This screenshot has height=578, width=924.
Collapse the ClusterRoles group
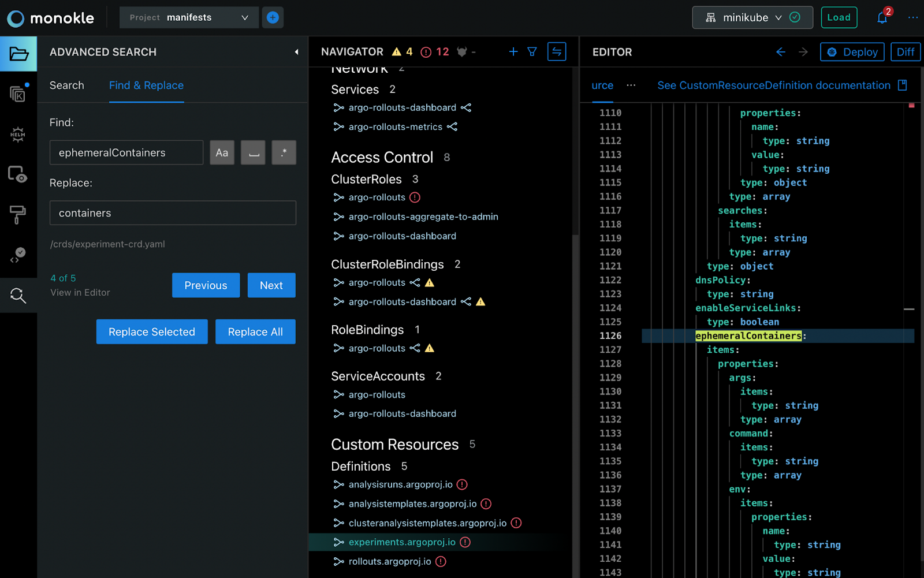(366, 180)
